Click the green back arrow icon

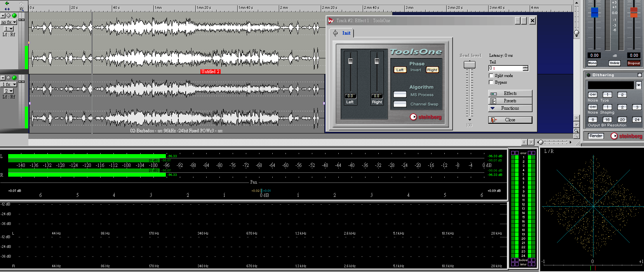point(7,3)
